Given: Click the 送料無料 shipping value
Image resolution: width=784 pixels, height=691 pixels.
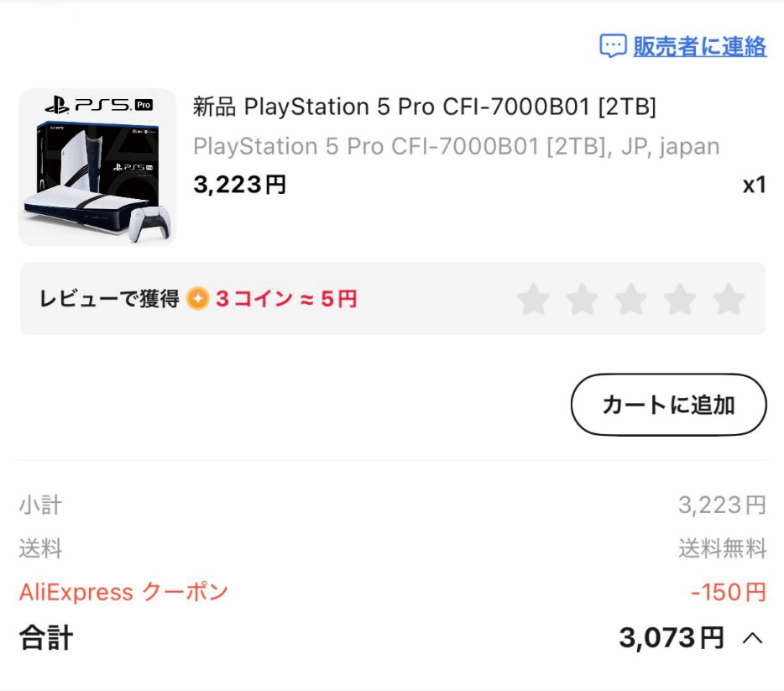Looking at the screenshot, I should pos(722,549).
